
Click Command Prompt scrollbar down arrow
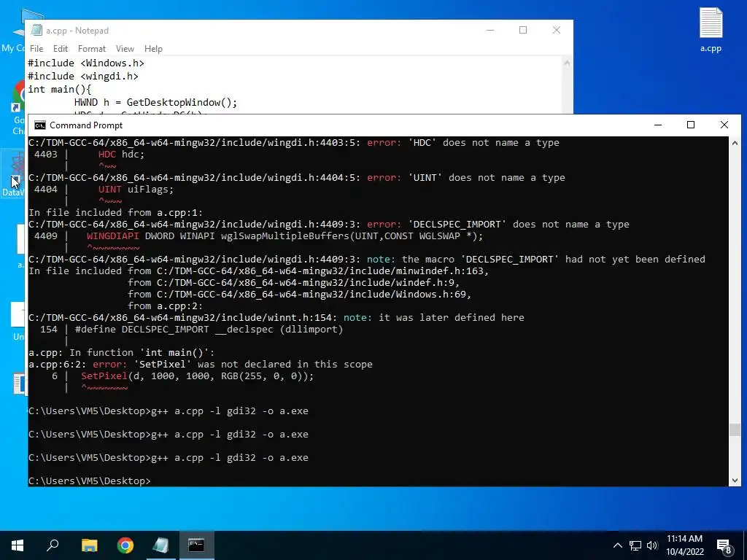735,481
